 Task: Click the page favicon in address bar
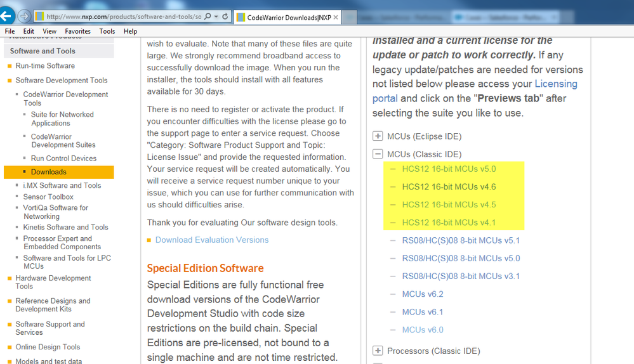(x=39, y=16)
